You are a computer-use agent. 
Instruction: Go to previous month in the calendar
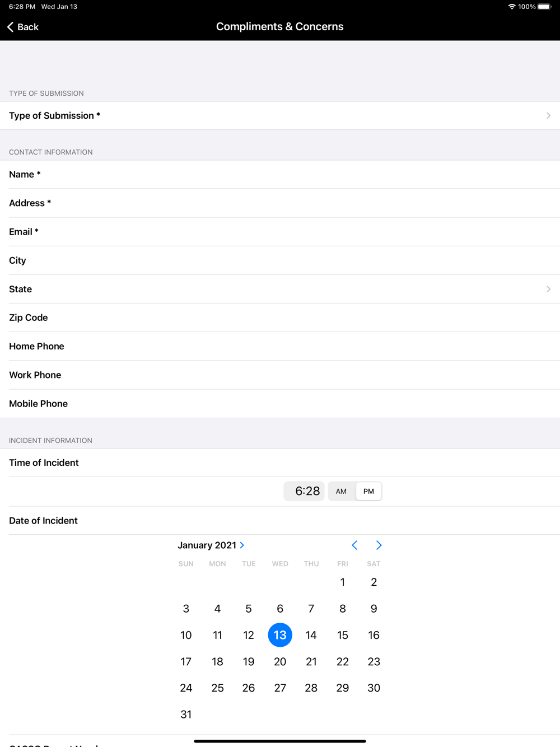[354, 545]
